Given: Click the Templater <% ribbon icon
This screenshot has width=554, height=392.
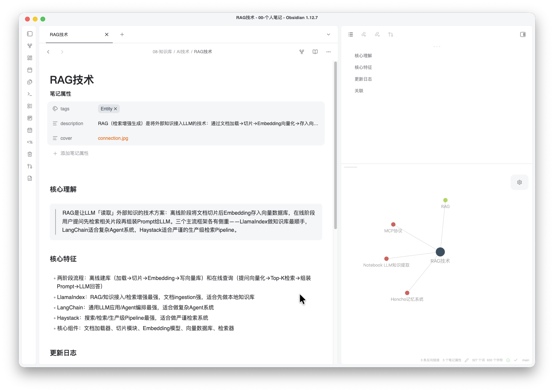Looking at the screenshot, I should (x=30, y=142).
